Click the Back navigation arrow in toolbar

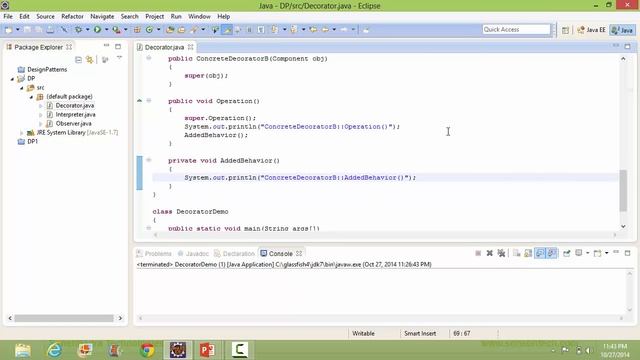point(325,29)
